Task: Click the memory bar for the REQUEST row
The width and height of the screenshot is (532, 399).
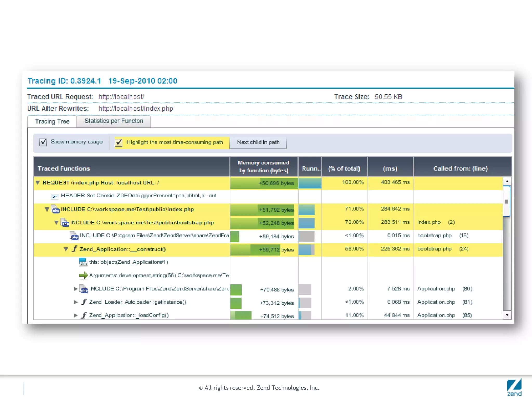Action: pos(264,183)
